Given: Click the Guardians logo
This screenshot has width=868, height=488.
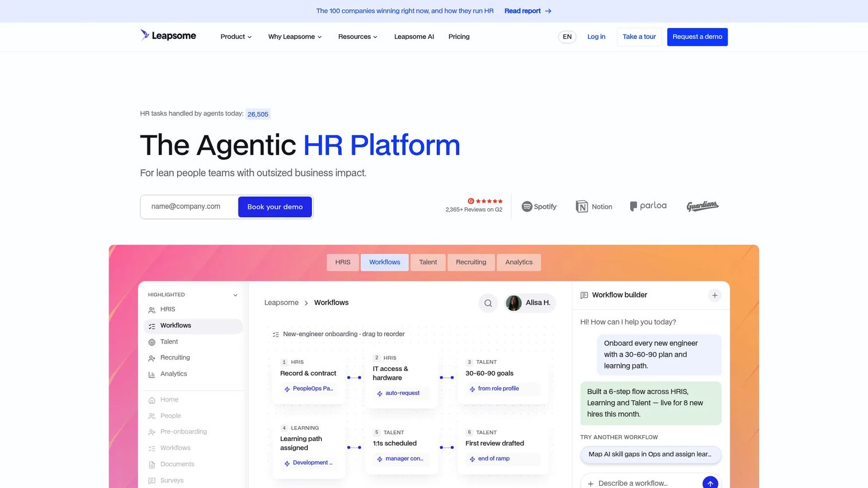Looking at the screenshot, I should [x=702, y=206].
